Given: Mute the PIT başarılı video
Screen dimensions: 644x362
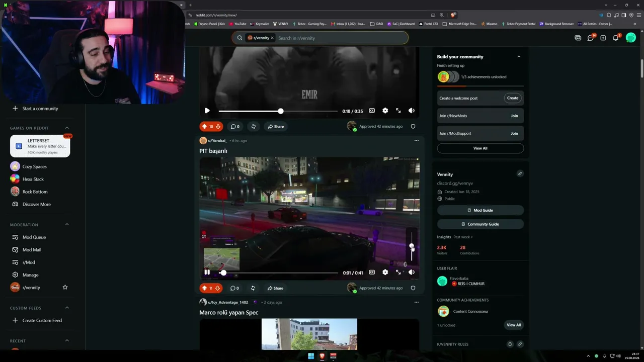Looking at the screenshot, I should point(412,272).
